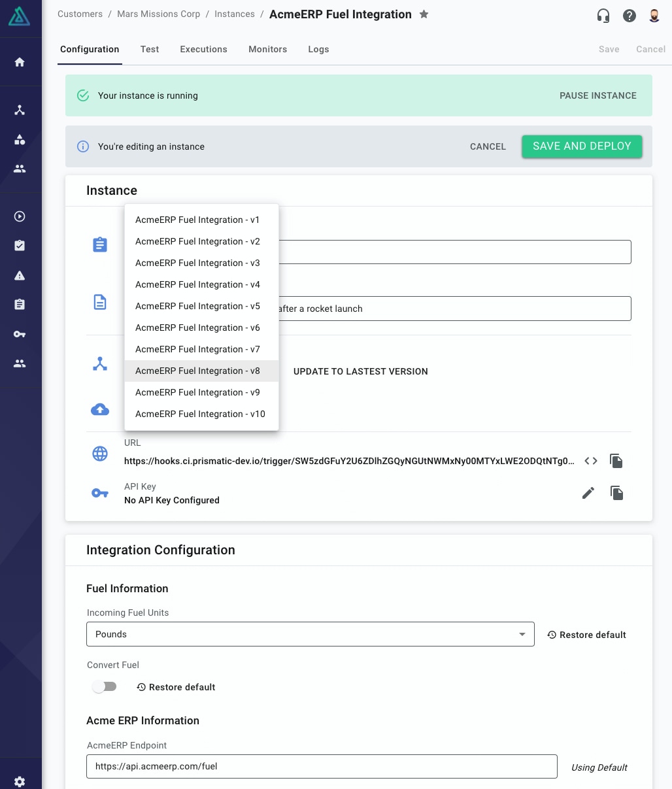Click the SAVE AND DEPLOY button
Screen dimensions: 672x789
click(x=582, y=146)
